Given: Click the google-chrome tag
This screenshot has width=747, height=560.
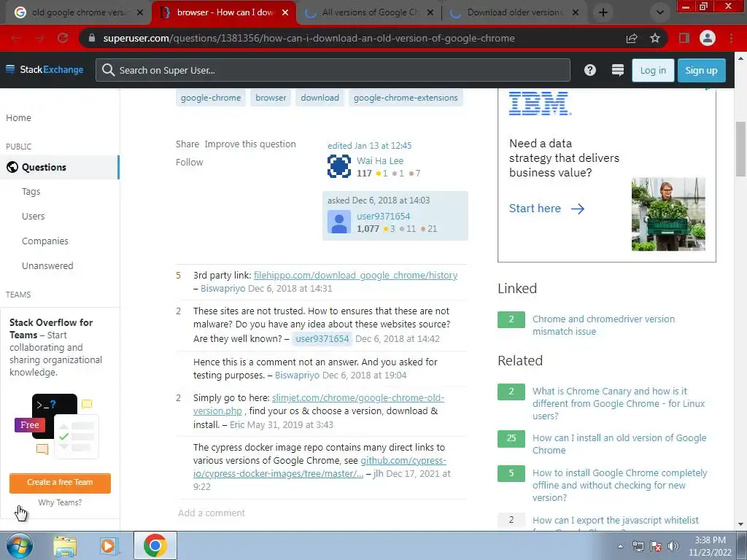Looking at the screenshot, I should 211,98.
